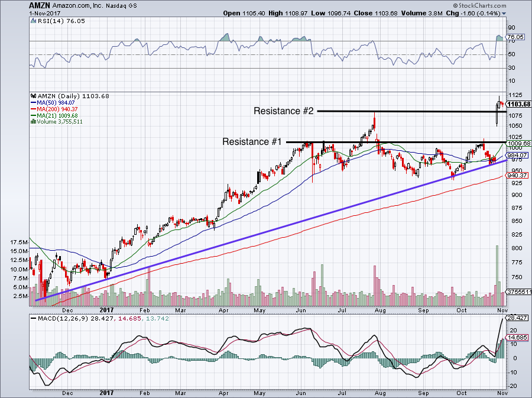Click the Resistance #2 annotation label
The image size is (532, 398).
tap(284, 111)
